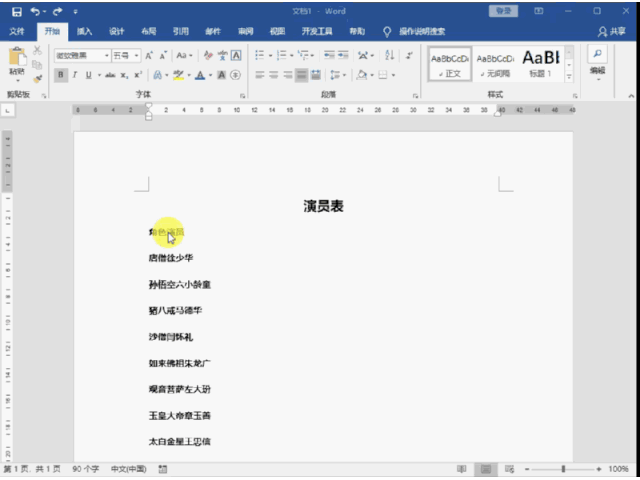Image resolution: width=640 pixels, height=480 pixels.
Task: Open font name dropdown
Action: pyautogui.click(x=107, y=56)
